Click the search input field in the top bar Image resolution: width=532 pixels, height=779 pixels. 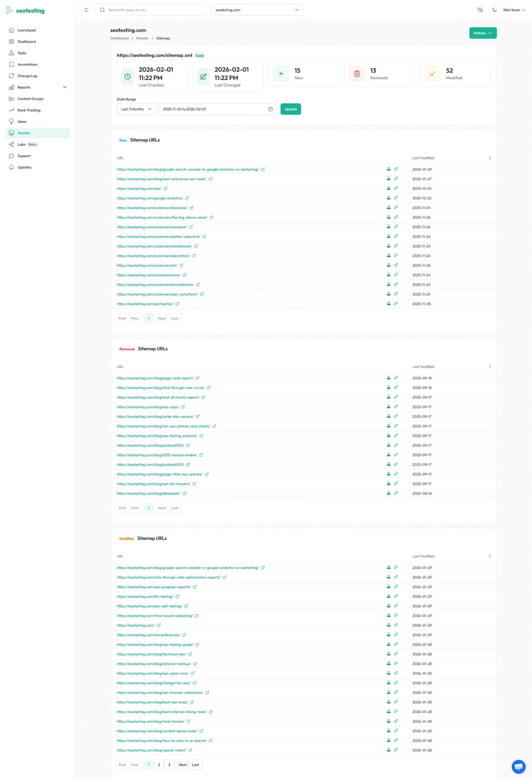pyautogui.click(x=154, y=10)
